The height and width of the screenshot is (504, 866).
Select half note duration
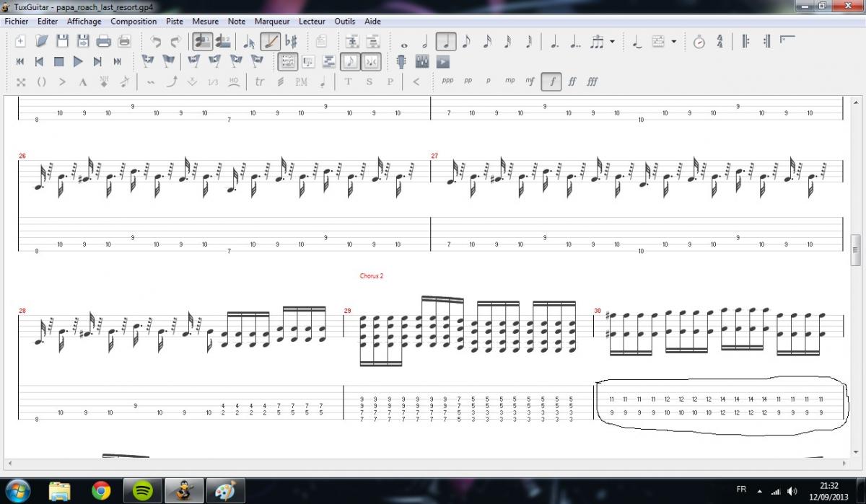[424, 41]
